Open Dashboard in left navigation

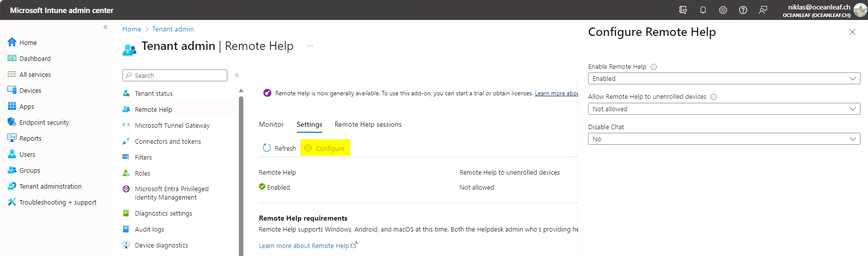click(x=35, y=58)
